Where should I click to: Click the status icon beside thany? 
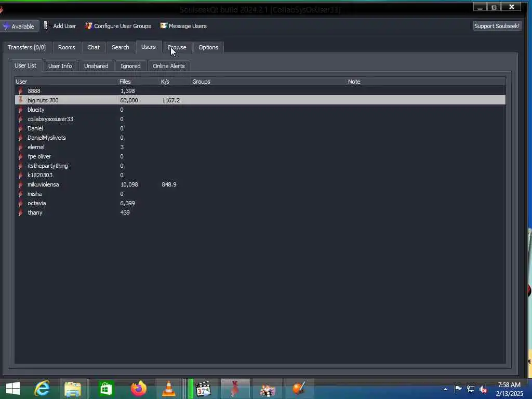coord(21,212)
